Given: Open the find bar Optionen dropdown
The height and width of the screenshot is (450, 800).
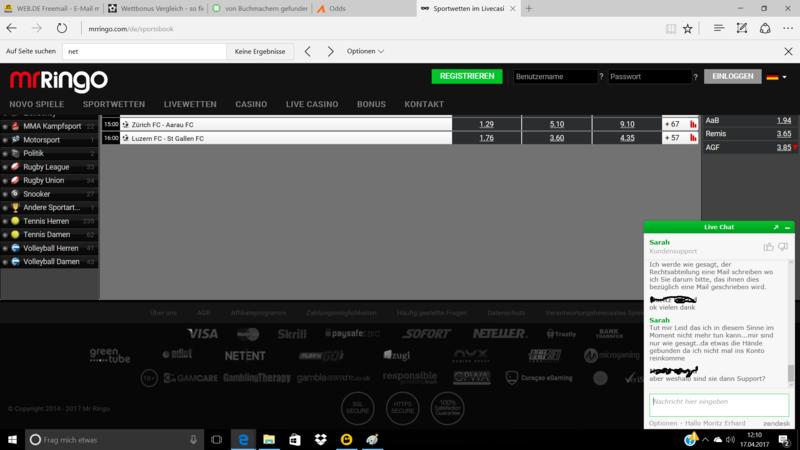Looking at the screenshot, I should pos(365,52).
